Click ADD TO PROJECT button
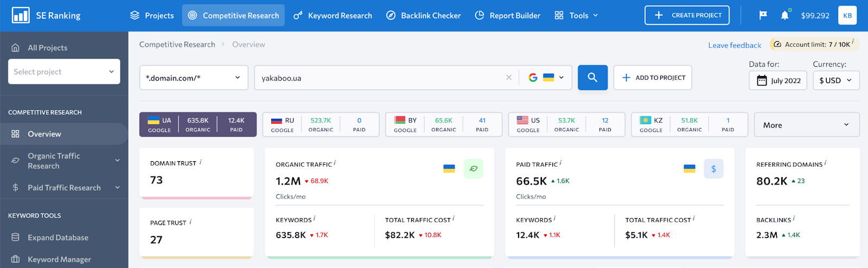The image size is (868, 268). click(653, 78)
